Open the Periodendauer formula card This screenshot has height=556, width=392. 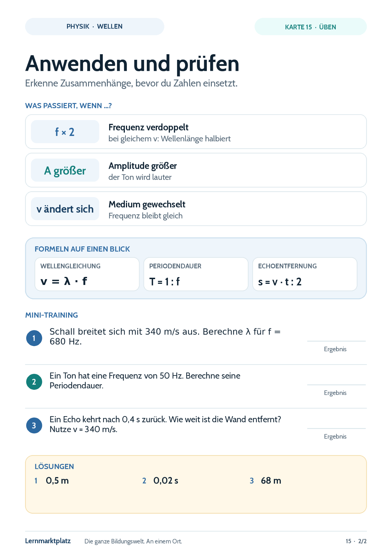(196, 274)
